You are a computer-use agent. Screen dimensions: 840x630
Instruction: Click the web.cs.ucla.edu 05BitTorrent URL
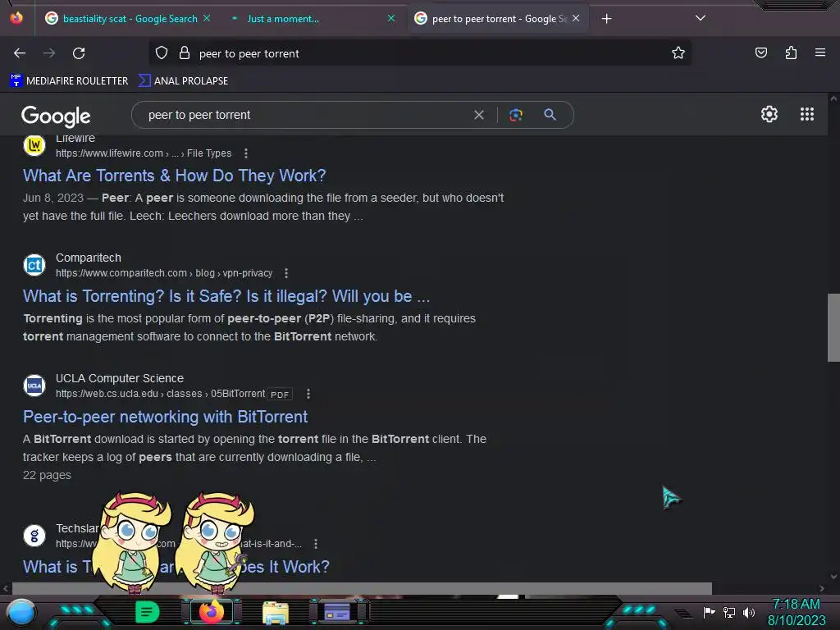coord(160,394)
